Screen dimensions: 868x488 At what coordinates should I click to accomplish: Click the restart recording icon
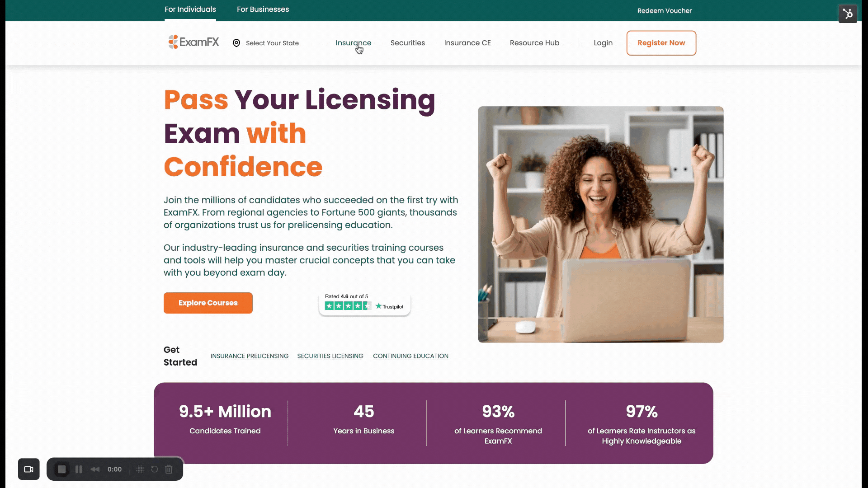tap(154, 469)
